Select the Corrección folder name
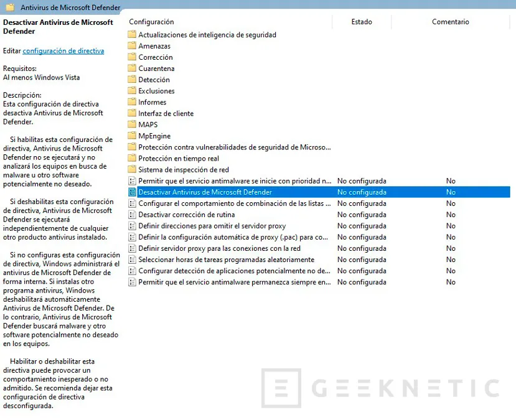Image resolution: width=516 pixels, height=420 pixels. (x=156, y=57)
